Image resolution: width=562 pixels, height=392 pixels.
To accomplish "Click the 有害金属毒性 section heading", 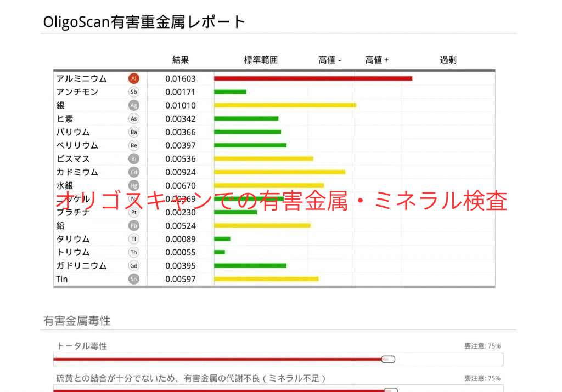I will [77, 321].
